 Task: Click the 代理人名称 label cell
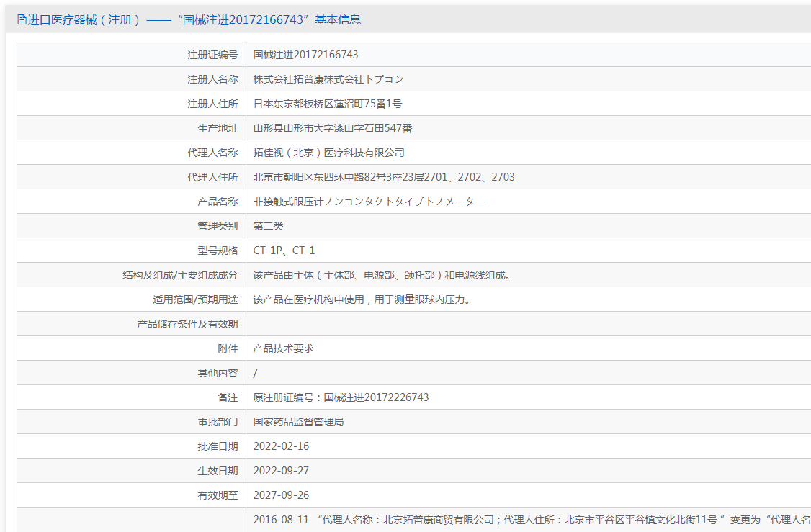[x=131, y=153]
